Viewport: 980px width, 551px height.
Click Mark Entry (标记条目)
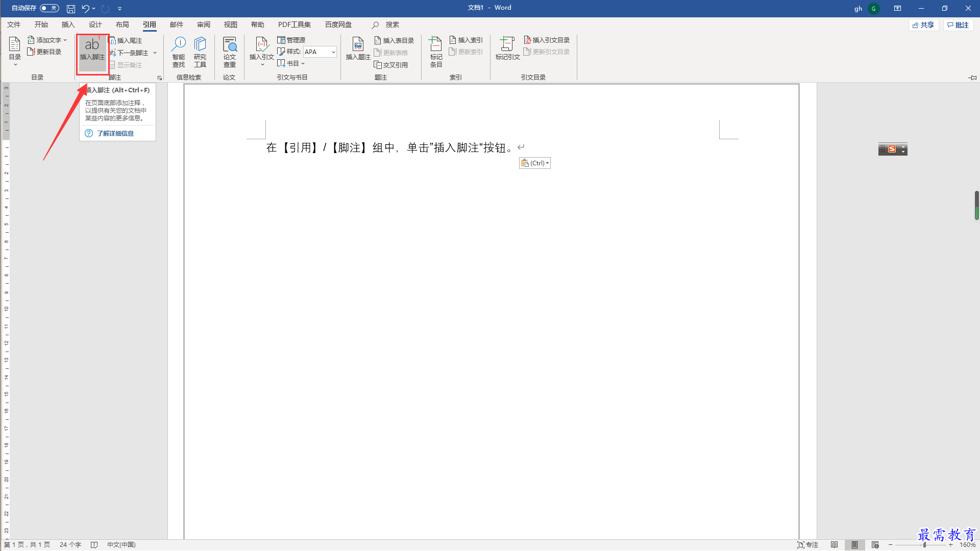click(x=436, y=52)
